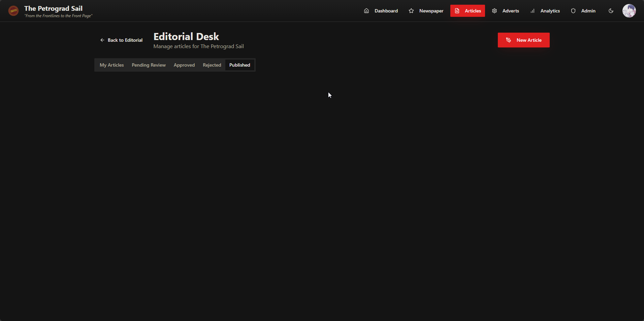
Task: Click the back arrow icon
Action: pyautogui.click(x=102, y=40)
